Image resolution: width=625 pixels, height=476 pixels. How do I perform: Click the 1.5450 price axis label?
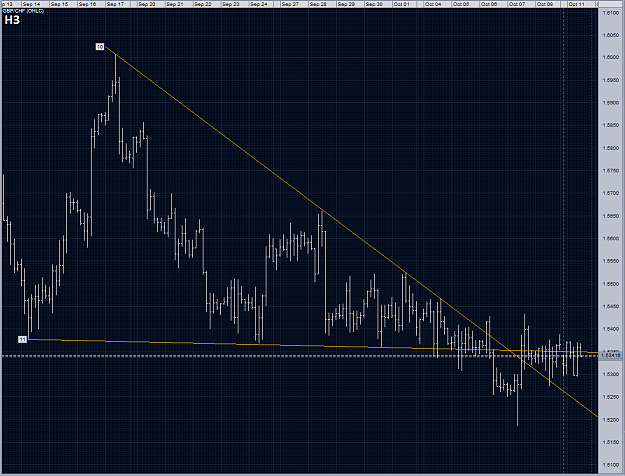[x=610, y=307]
